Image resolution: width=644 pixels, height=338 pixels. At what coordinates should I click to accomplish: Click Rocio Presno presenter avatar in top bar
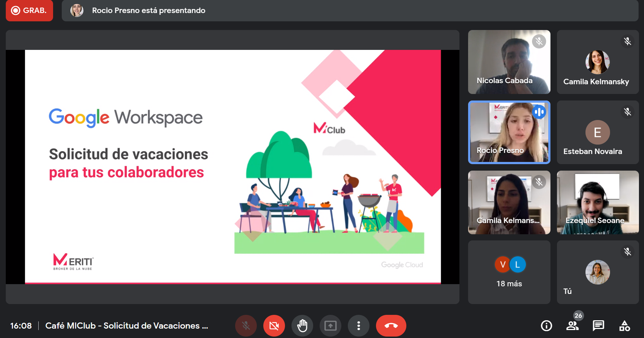click(77, 10)
